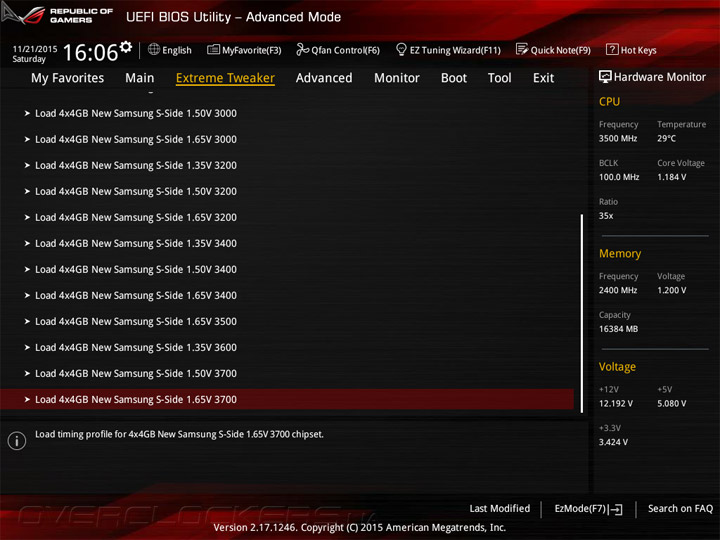Expand Load Samsung S-Side 1.65V 3200 profile
Screen dimensions: 720x540
coord(287,217)
